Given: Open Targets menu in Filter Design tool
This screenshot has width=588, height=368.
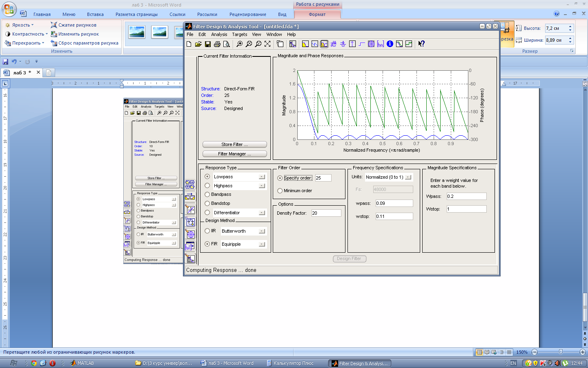Looking at the screenshot, I should tap(240, 34).
